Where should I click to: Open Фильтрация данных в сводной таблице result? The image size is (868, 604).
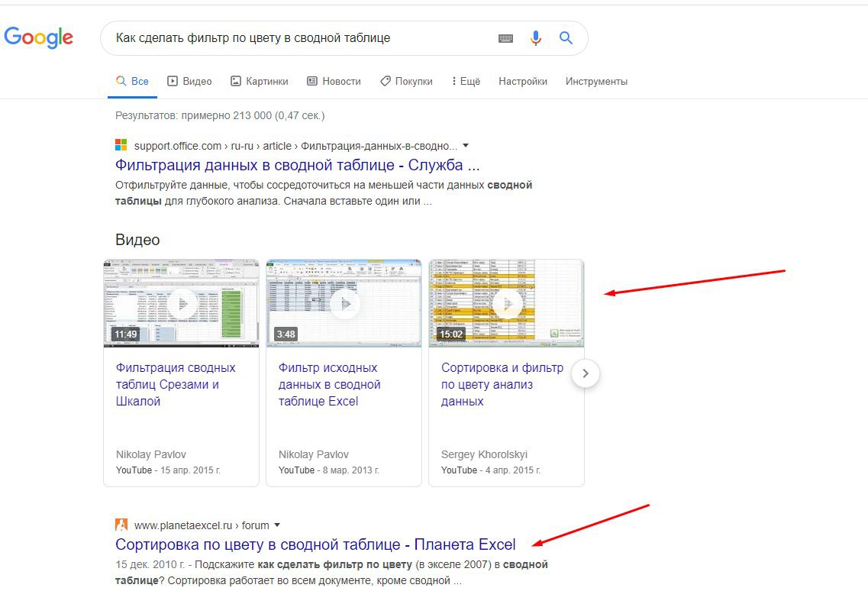[x=297, y=165]
